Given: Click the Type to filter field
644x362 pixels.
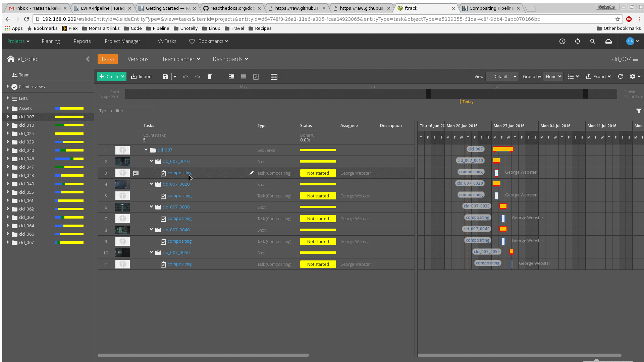Looking at the screenshot, I should click(x=125, y=111).
